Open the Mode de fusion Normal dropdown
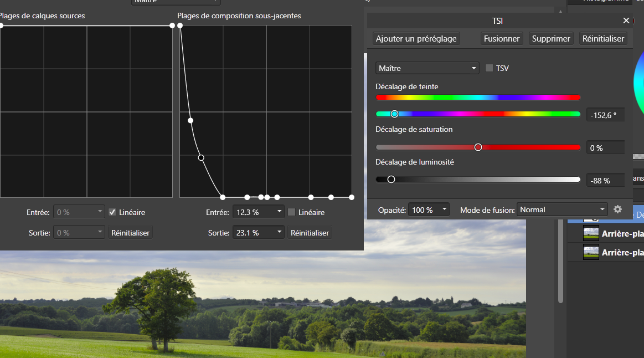 562,209
